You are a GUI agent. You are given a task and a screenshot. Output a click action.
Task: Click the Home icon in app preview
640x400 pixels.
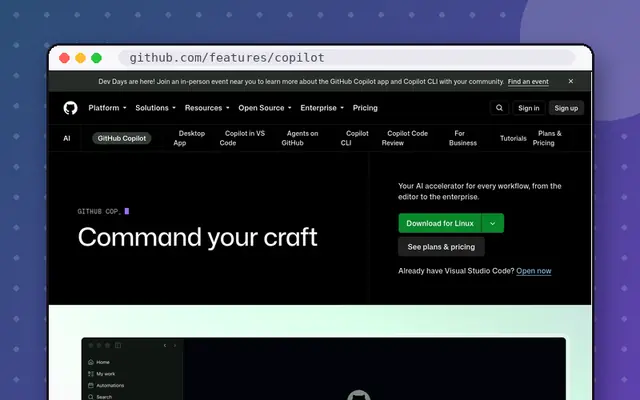point(91,362)
